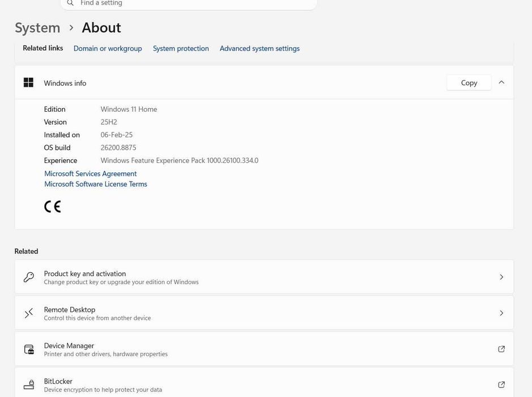Select the Windows 11 Home edition text
532x397 pixels.
tap(129, 109)
